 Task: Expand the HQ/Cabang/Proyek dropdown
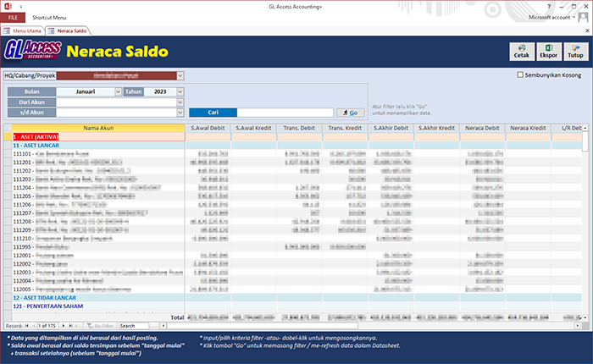(180, 75)
